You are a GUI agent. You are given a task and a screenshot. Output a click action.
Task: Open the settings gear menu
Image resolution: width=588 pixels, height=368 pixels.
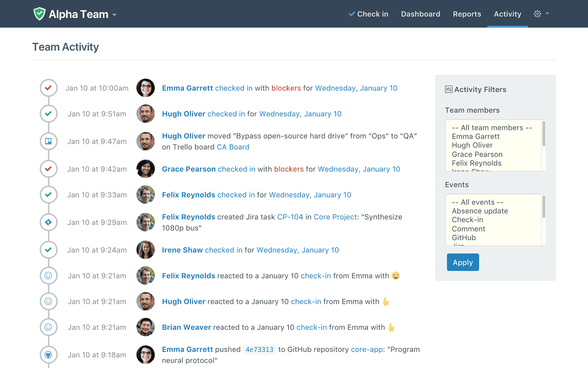tap(542, 14)
